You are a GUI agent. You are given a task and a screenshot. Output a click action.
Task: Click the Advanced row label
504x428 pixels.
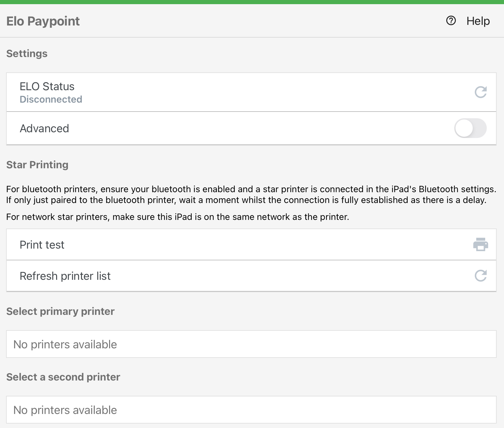tap(44, 128)
